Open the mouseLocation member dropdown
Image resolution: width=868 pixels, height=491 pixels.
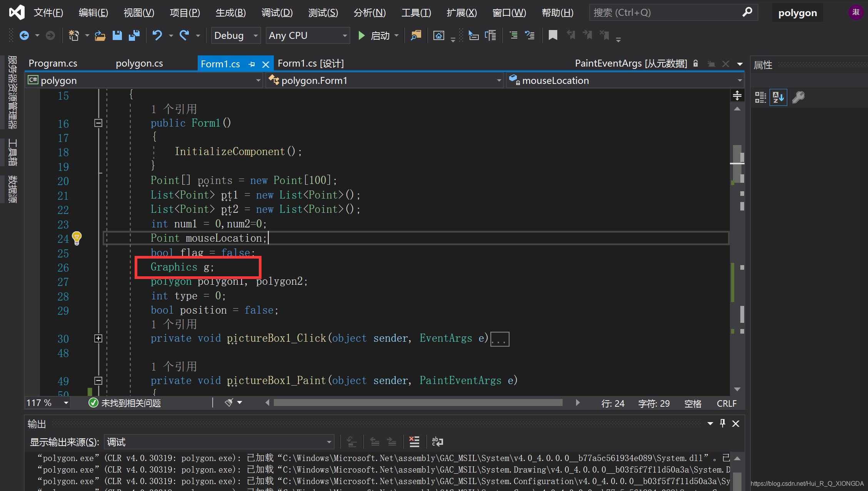[625, 80]
